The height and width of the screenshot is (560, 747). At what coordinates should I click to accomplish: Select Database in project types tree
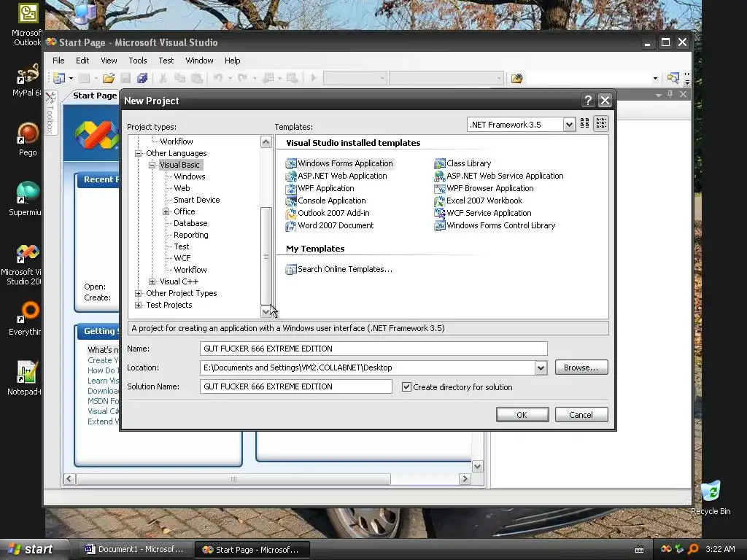[x=190, y=223]
